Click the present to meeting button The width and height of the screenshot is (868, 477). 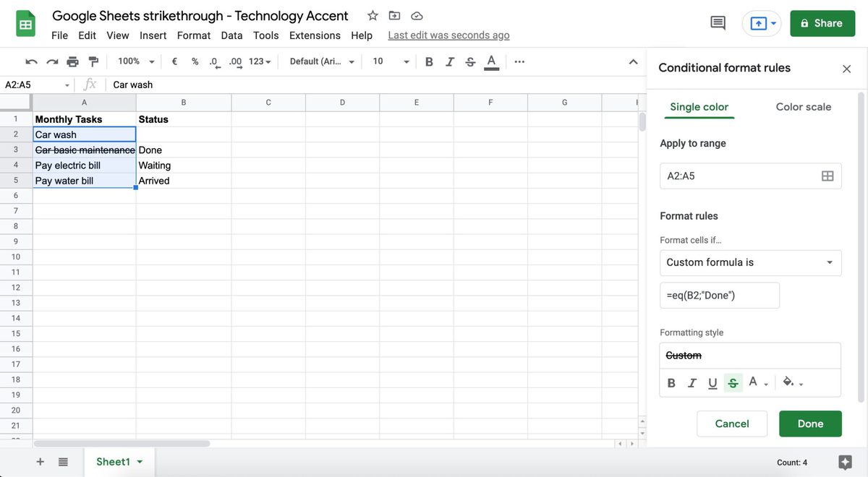click(x=757, y=23)
